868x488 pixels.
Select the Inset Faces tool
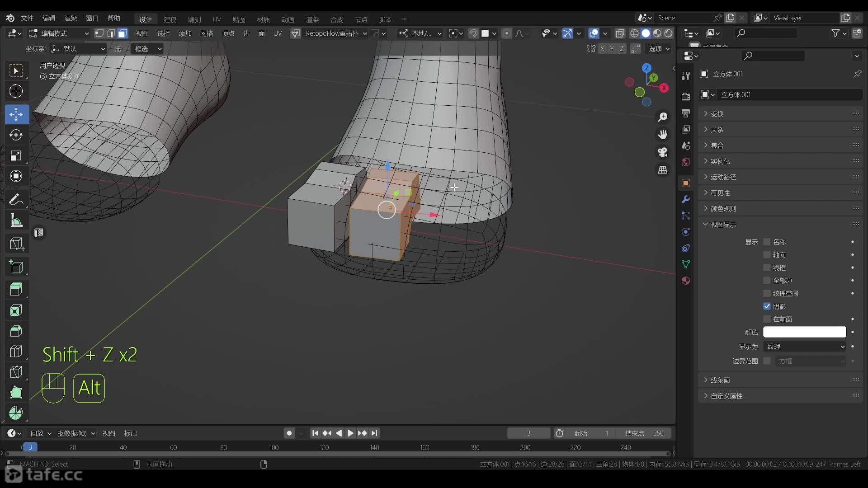[x=16, y=310]
